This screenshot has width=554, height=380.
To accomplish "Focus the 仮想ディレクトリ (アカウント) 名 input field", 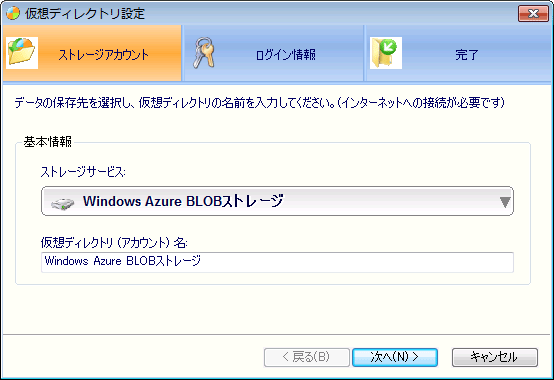I will pyautogui.click(x=277, y=262).
